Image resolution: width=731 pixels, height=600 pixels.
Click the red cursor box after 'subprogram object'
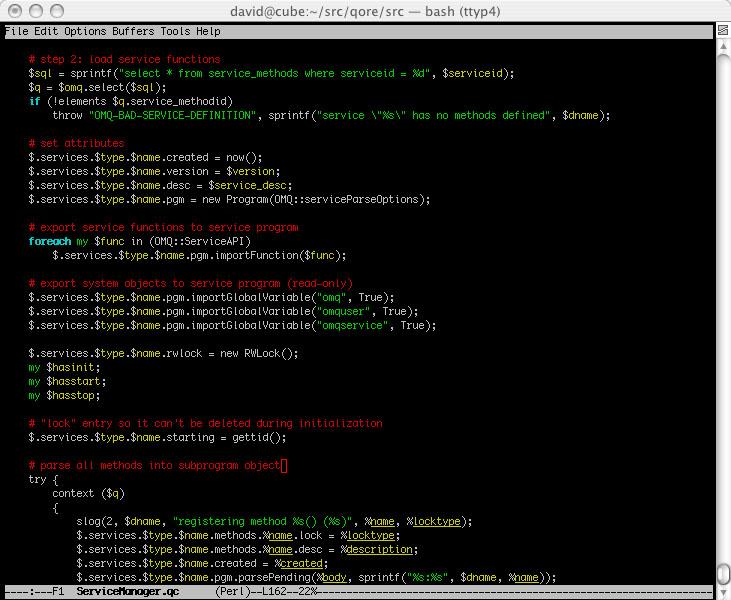pyautogui.click(x=284, y=465)
